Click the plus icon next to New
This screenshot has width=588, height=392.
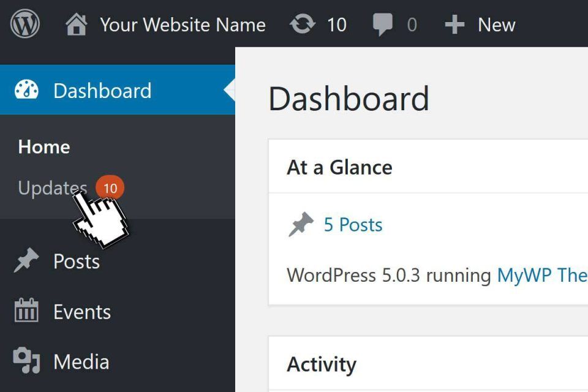454,25
